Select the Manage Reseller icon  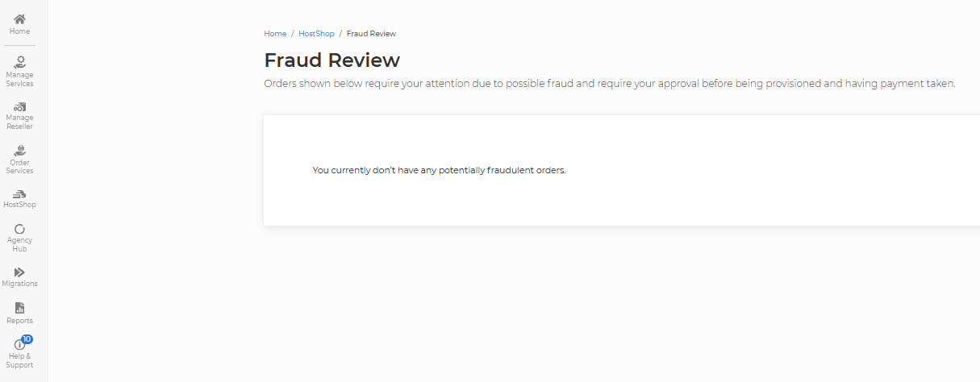[19, 106]
